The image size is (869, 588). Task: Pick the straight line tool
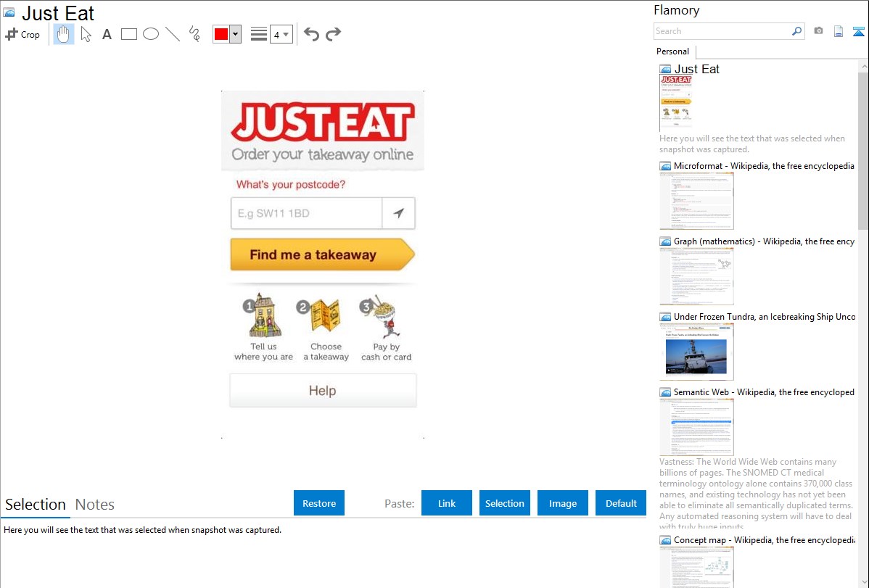click(x=173, y=34)
